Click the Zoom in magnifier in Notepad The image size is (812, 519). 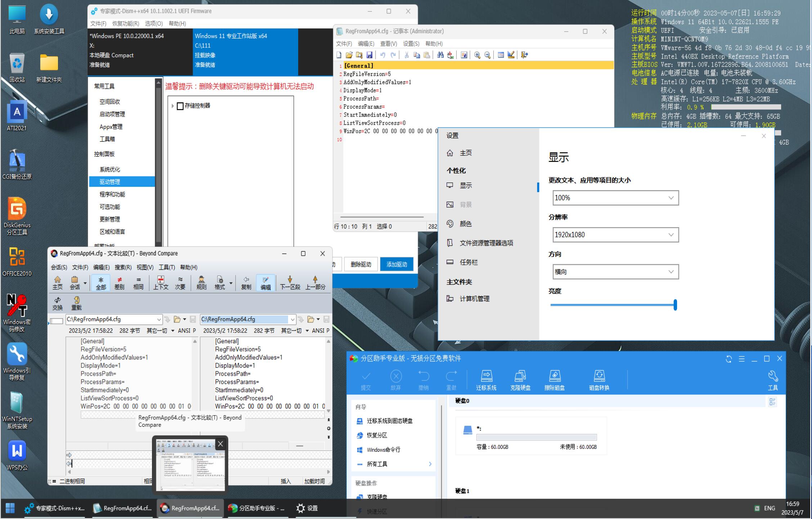point(477,55)
